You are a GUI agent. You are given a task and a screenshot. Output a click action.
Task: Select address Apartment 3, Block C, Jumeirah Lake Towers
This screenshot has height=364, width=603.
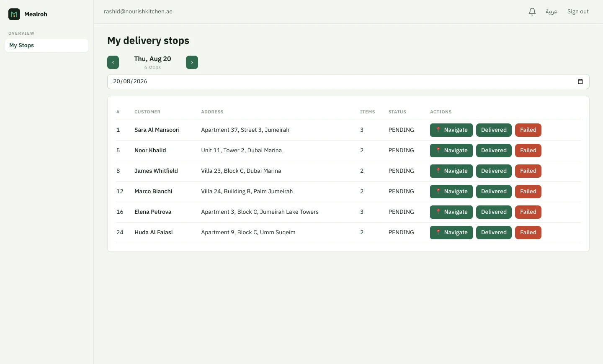(260, 212)
